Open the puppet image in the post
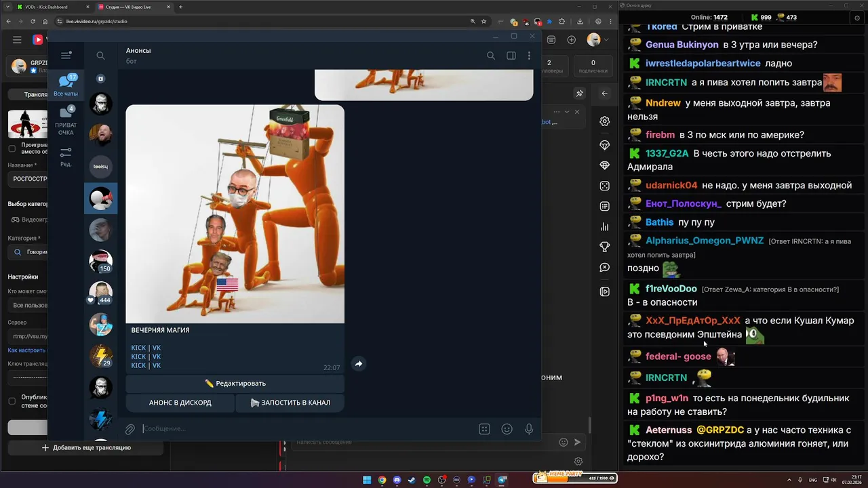This screenshot has height=488, width=868. 235,213
